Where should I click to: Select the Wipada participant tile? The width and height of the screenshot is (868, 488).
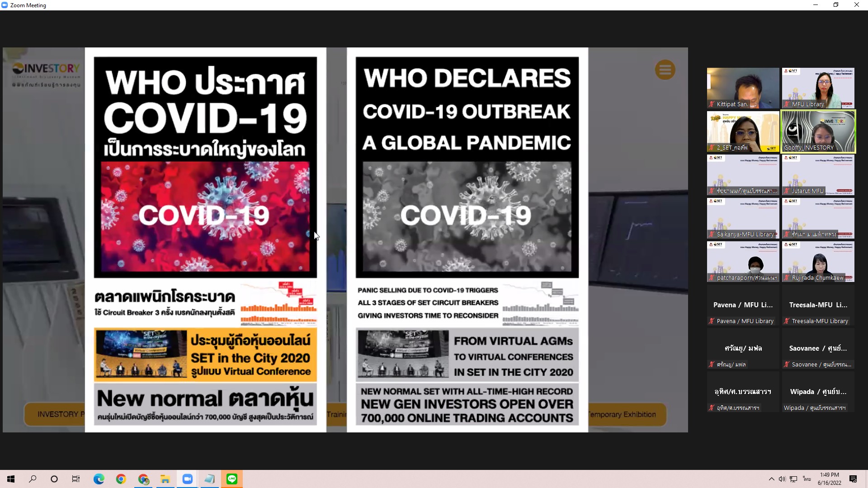pos(818,392)
